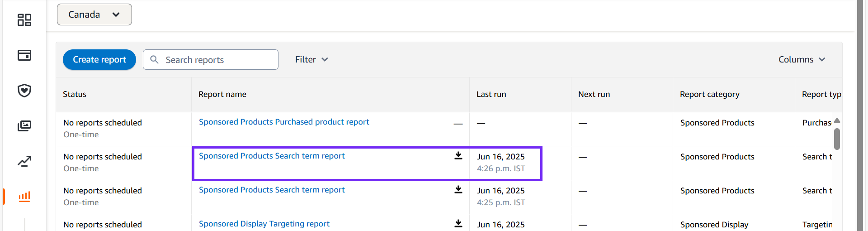Open the dashboard grid icon in sidebar
Viewport: 868px width, 231px height.
(24, 20)
